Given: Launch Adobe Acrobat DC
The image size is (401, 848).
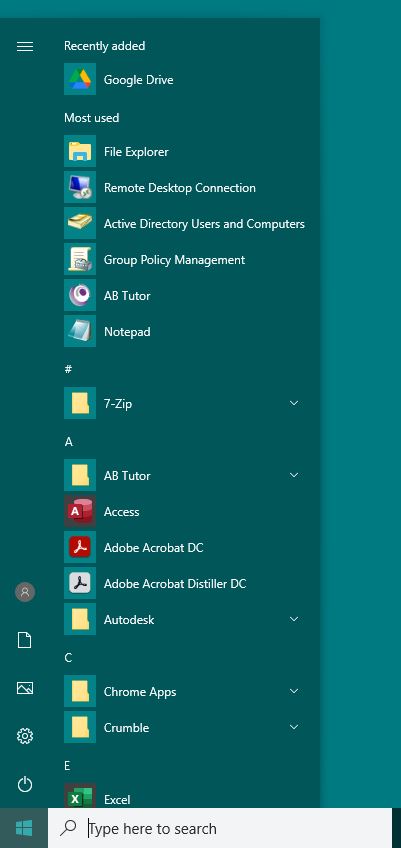Looking at the screenshot, I should pos(184,547).
